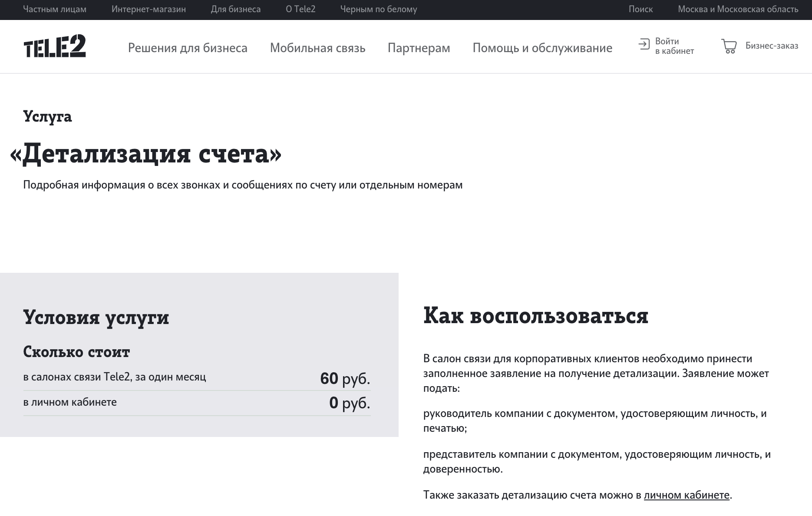The width and height of the screenshot is (812, 516).
Task: Click the shopping cart icon
Action: point(729,46)
